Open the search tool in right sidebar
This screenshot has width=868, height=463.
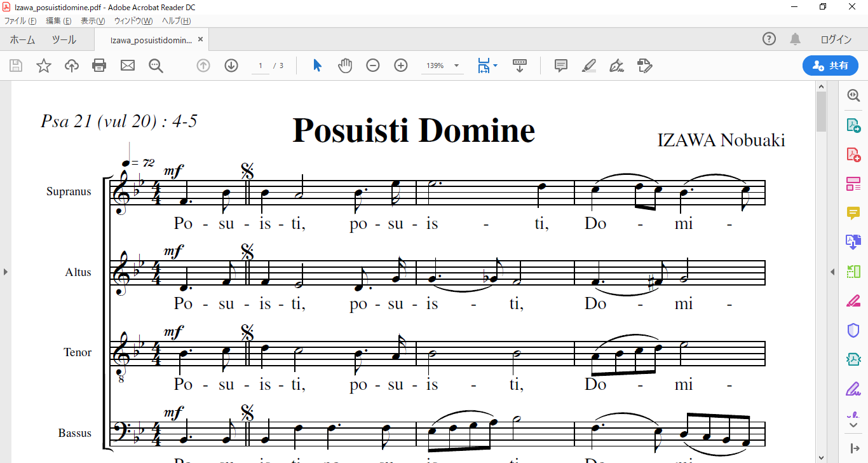click(x=853, y=95)
